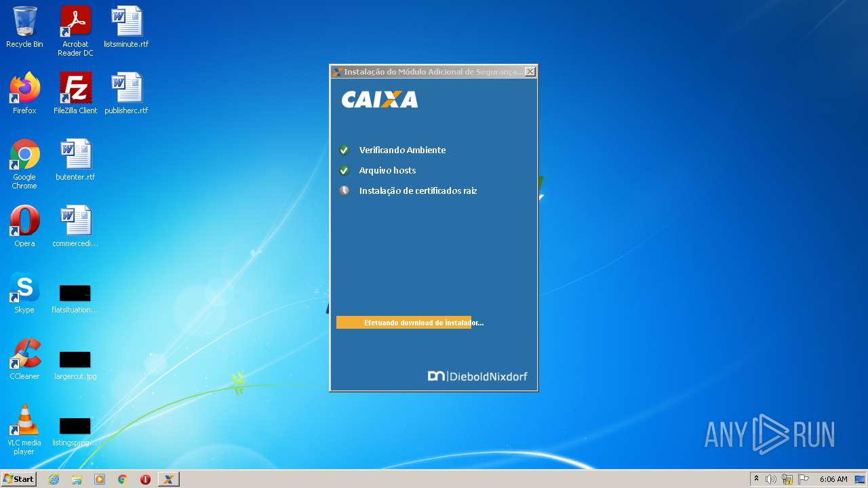Open listsminute.rtf document icon

126,27
